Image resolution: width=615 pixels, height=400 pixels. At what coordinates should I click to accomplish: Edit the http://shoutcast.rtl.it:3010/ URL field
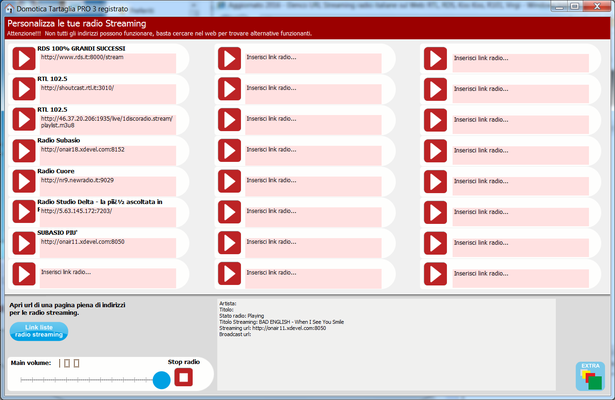click(x=107, y=93)
